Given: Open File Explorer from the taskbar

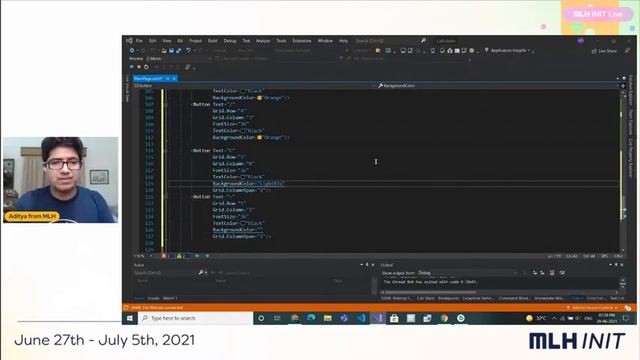Looking at the screenshot, I should point(328,318).
